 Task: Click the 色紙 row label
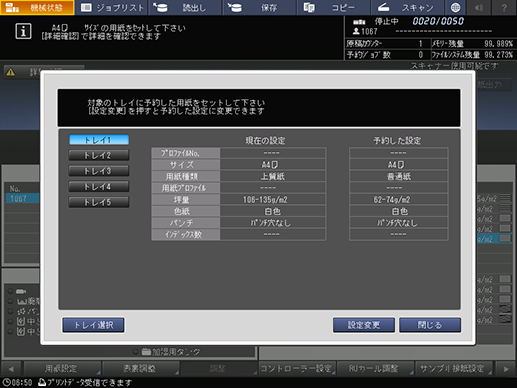tap(186, 211)
